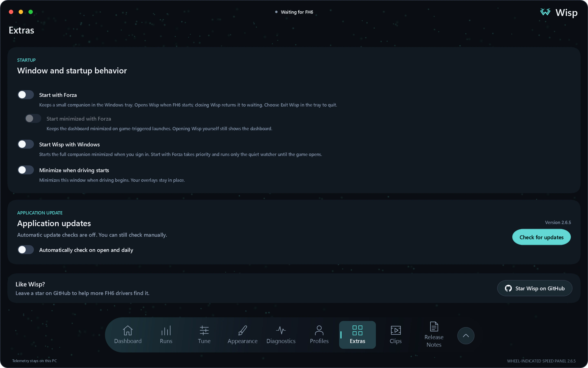This screenshot has width=588, height=368.
Task: Open the Appearance brush icon
Action: point(243,330)
